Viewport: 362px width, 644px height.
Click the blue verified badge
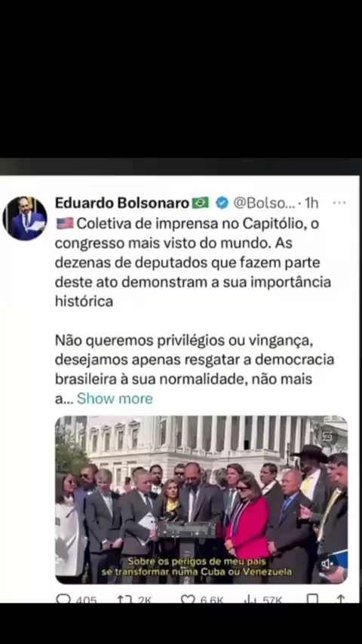(222, 203)
